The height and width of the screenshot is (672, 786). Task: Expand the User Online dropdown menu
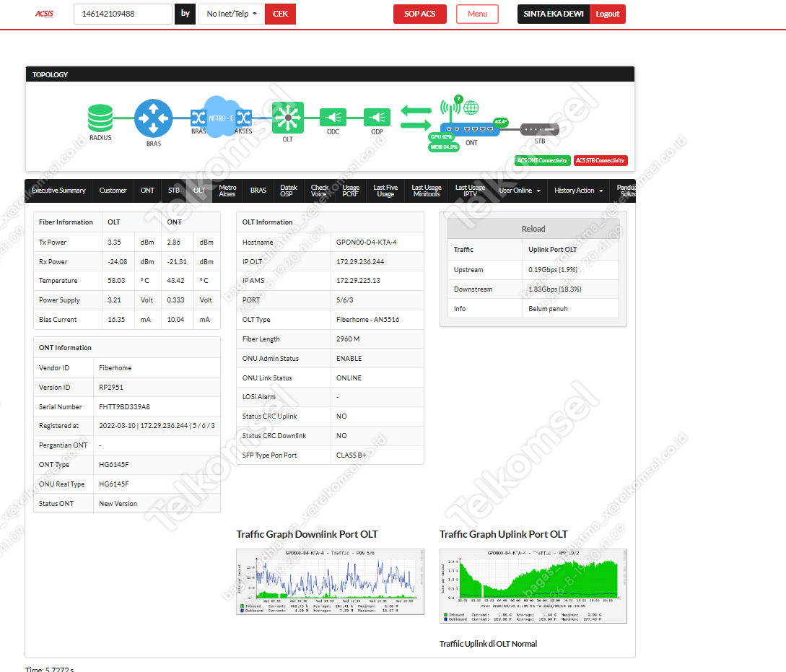520,191
